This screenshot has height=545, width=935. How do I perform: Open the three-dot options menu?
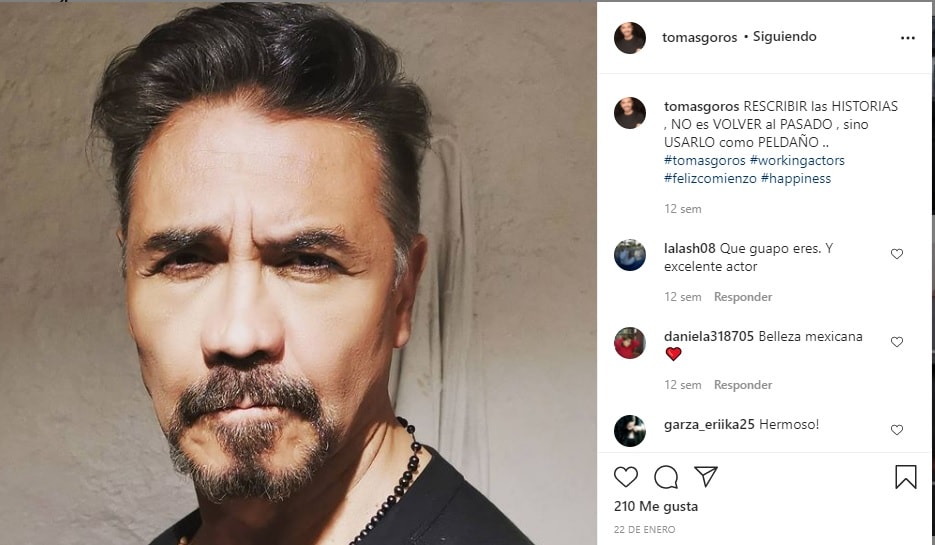pos(907,38)
